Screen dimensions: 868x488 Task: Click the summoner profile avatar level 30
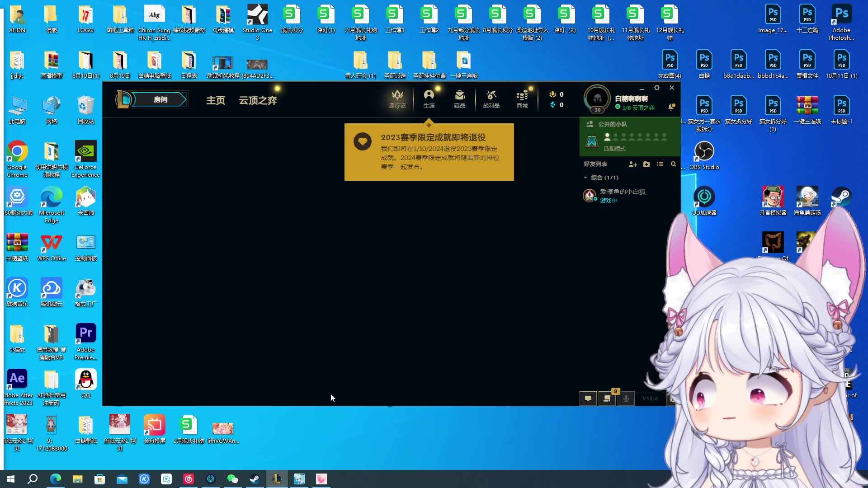[597, 99]
